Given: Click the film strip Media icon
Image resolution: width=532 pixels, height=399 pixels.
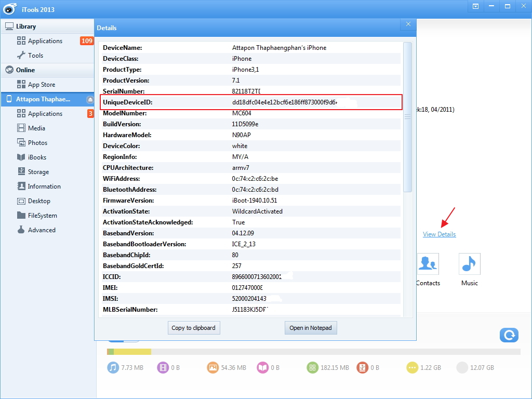Looking at the screenshot, I should click(x=21, y=128).
